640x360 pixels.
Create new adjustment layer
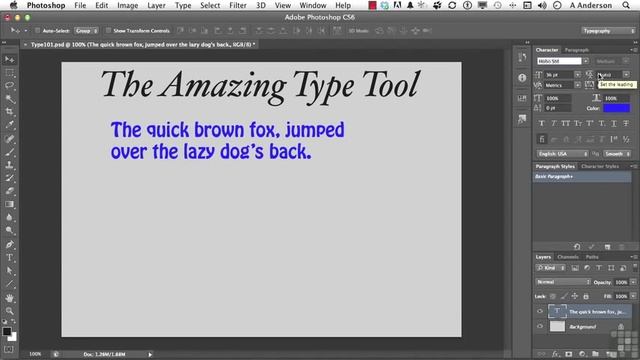coord(582,354)
